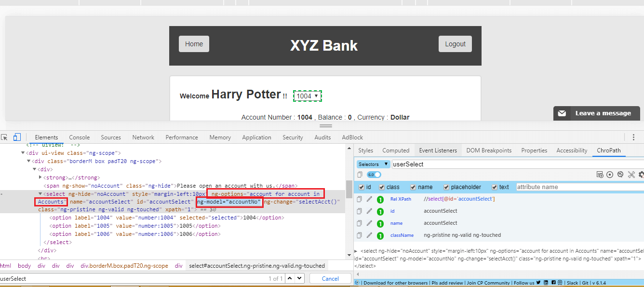Open the Accessibility sidebar tab
Viewport: 644px width, 287px height.
pos(572,150)
